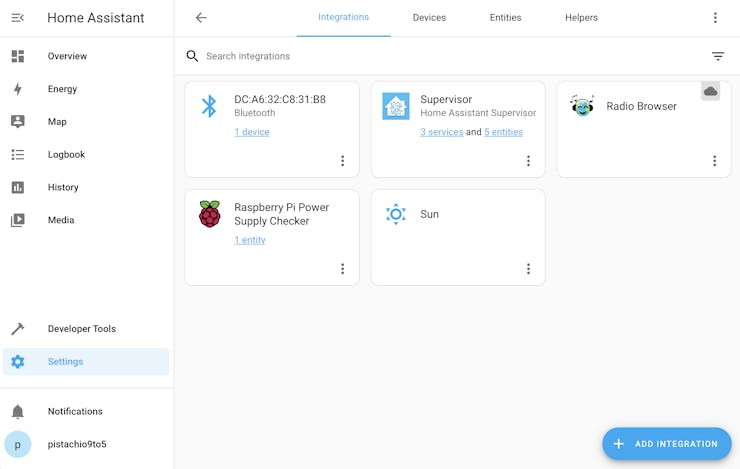Open Map in the sidebar
Screen dimensions: 740x469
click(x=86, y=122)
